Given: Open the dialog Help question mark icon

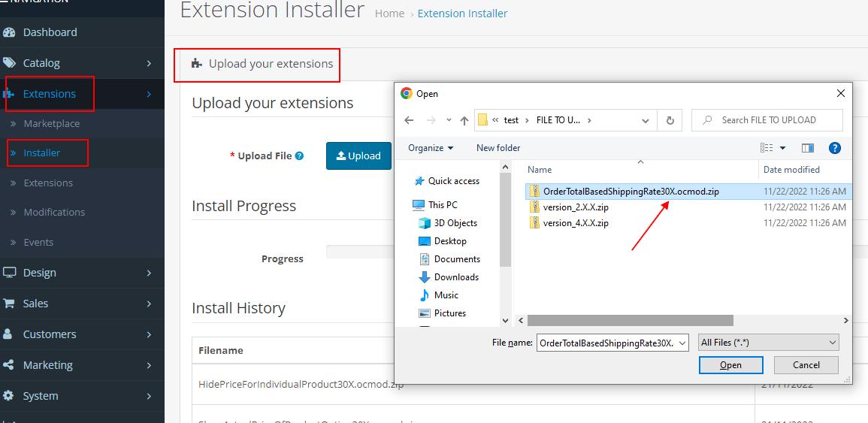Looking at the screenshot, I should point(834,148).
